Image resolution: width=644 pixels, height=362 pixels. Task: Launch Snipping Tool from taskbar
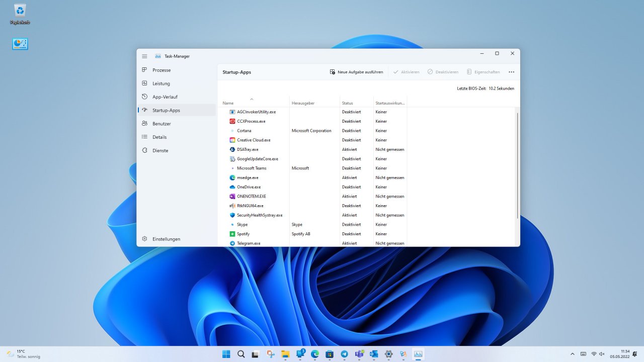coord(271,354)
